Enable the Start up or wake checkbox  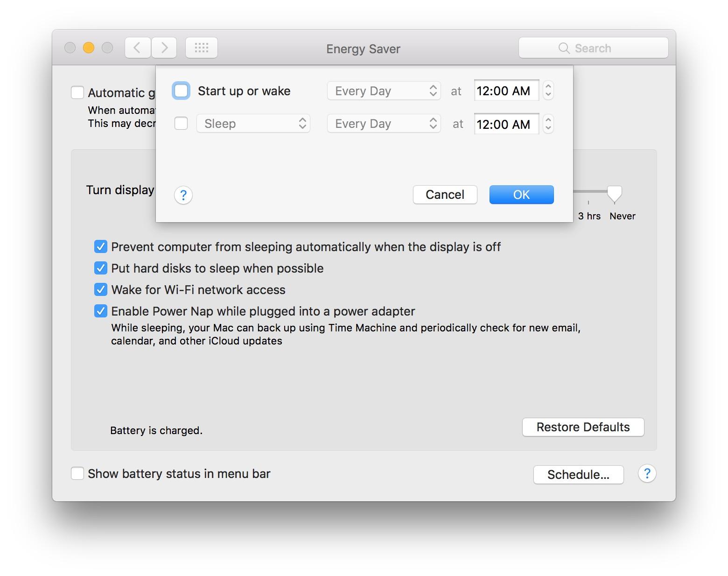181,91
